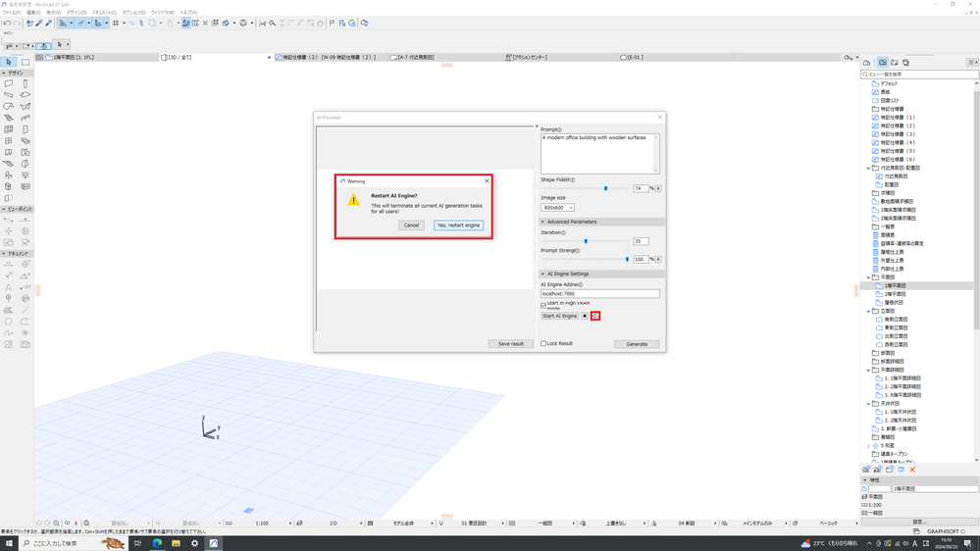
Task: Toggle the Start in High VRAM mode checkbox
Action: click(543, 306)
